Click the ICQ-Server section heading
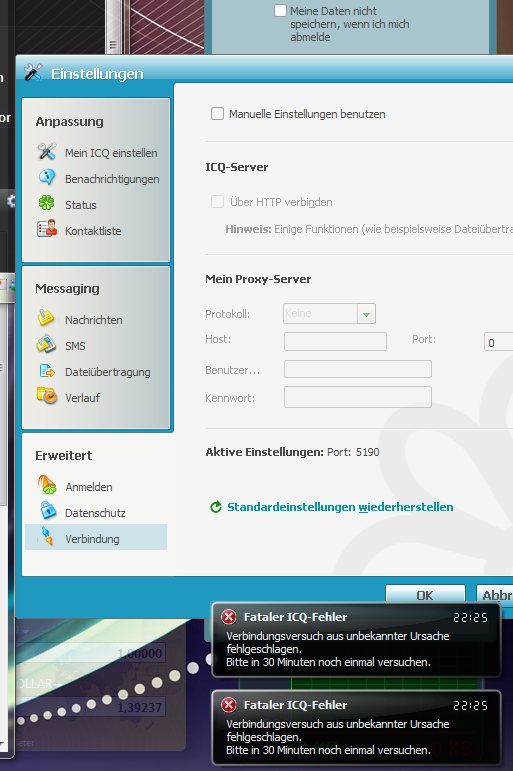This screenshot has height=771, width=513. (x=237, y=167)
